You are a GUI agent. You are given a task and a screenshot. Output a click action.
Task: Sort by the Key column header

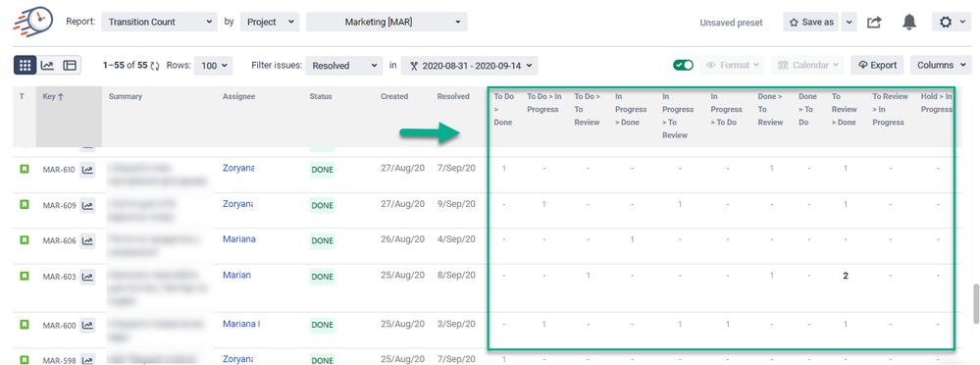(x=53, y=96)
